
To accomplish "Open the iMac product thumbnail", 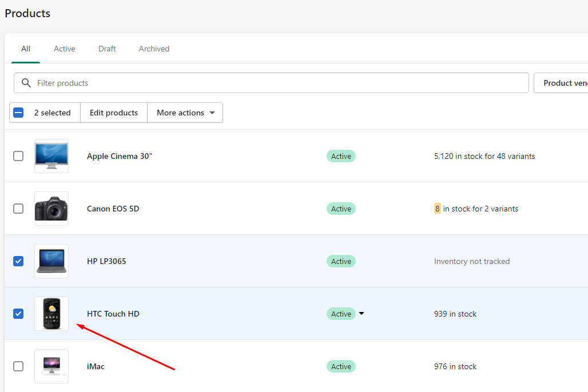I will point(51,366).
